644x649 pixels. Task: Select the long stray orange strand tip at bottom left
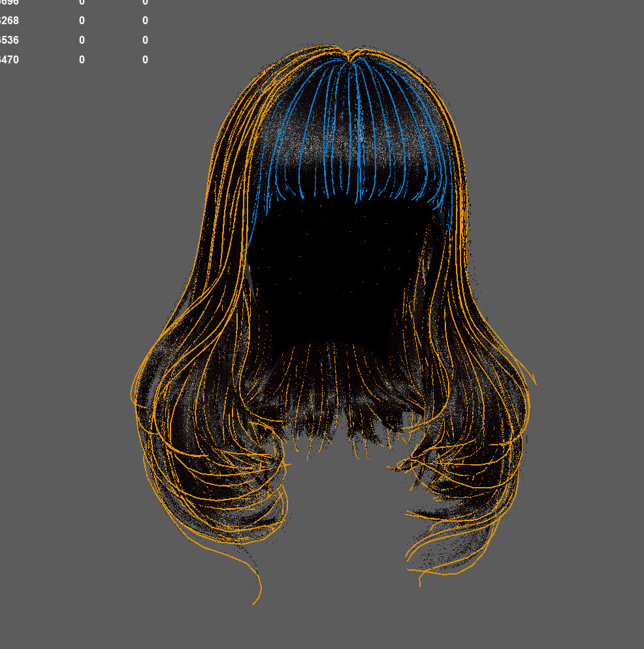click(256, 597)
